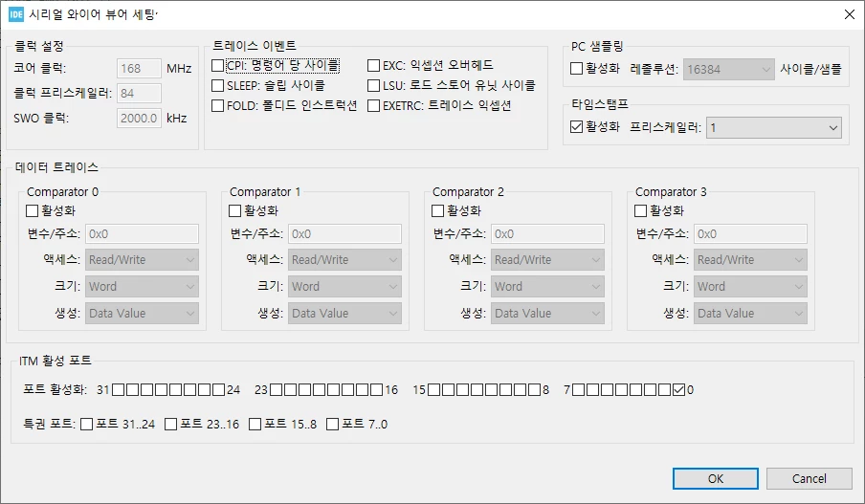Check ITM port 7 checkbox

(578, 390)
